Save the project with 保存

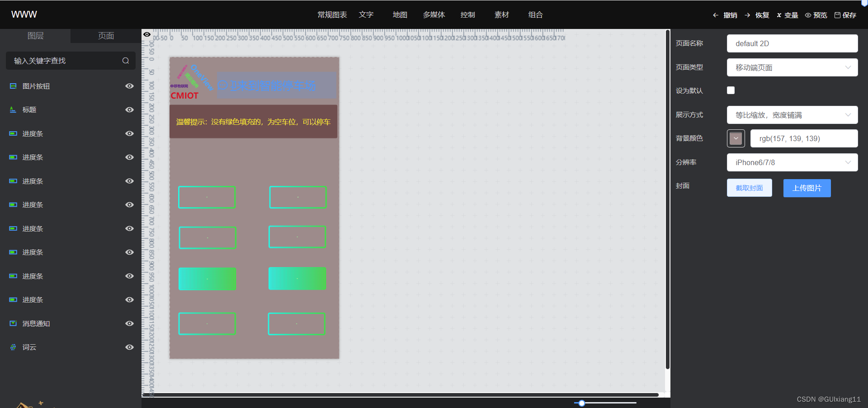pos(845,15)
